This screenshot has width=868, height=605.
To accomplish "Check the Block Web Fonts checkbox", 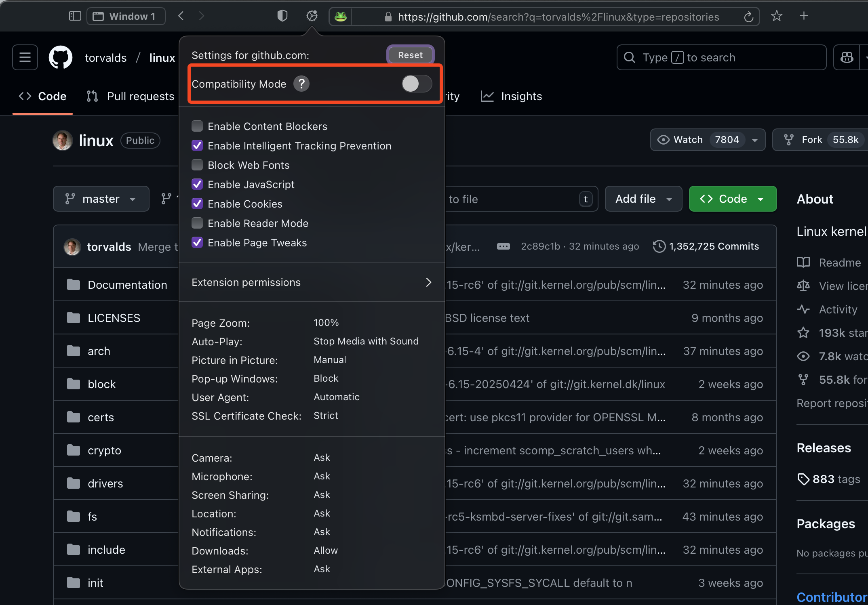I will pyautogui.click(x=197, y=165).
